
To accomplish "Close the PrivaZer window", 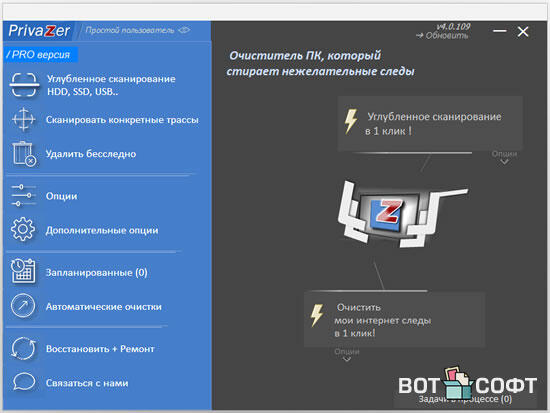I will pyautogui.click(x=523, y=32).
